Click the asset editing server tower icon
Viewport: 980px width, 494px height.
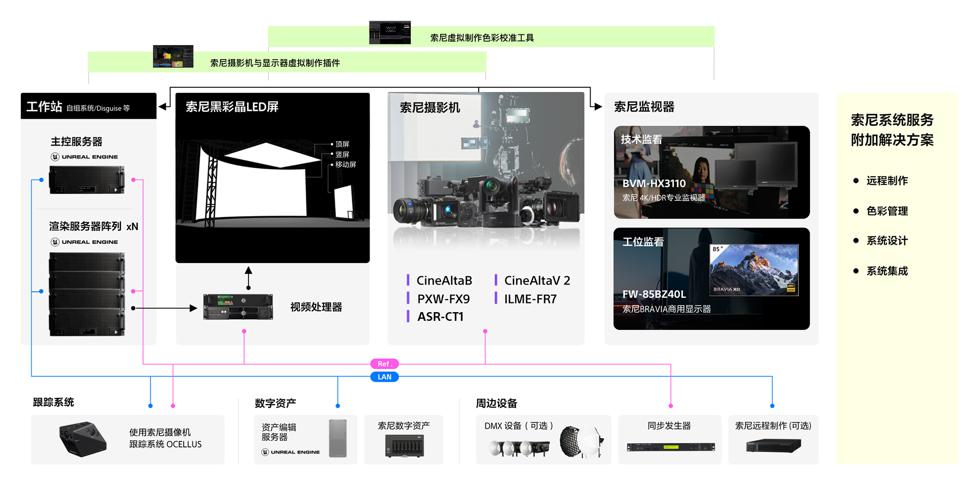(x=337, y=438)
